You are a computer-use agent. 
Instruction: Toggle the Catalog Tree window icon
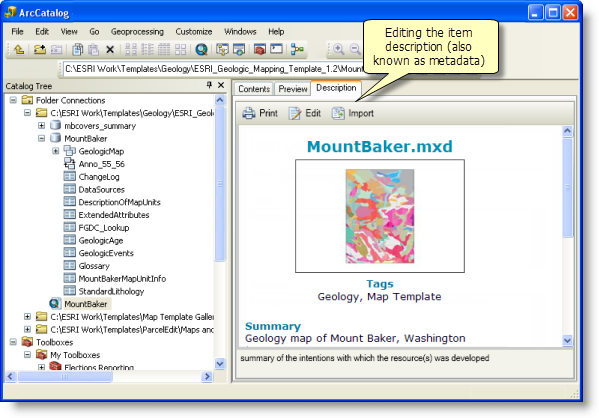coord(222,49)
